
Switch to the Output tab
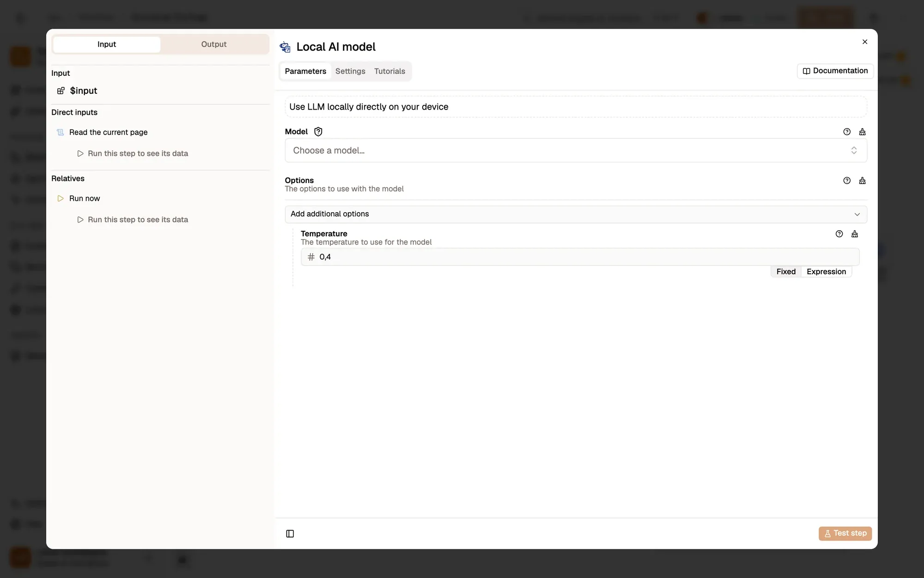(214, 44)
